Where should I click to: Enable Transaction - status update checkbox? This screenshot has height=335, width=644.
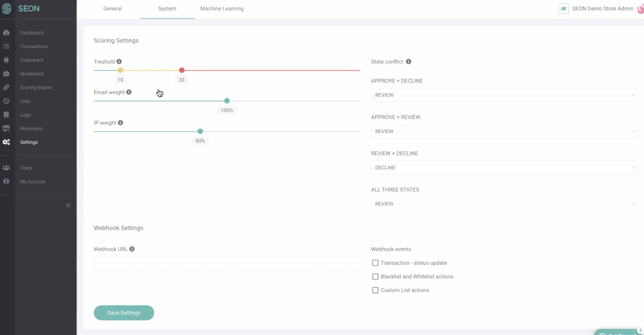click(x=375, y=263)
